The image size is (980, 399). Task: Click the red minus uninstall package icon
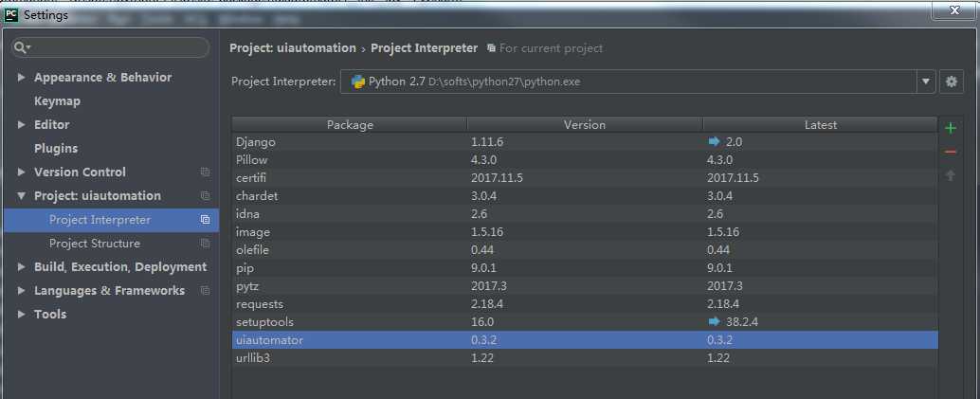click(x=951, y=152)
